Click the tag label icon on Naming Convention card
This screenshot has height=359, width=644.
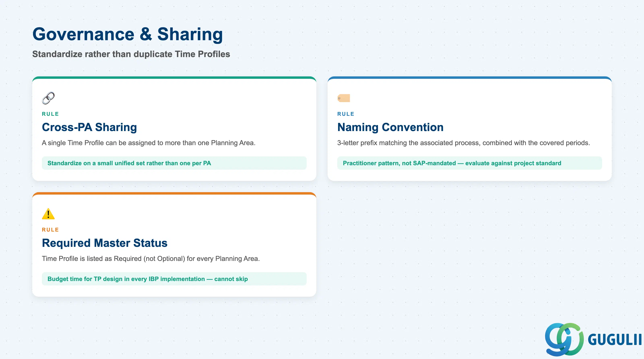(x=344, y=98)
